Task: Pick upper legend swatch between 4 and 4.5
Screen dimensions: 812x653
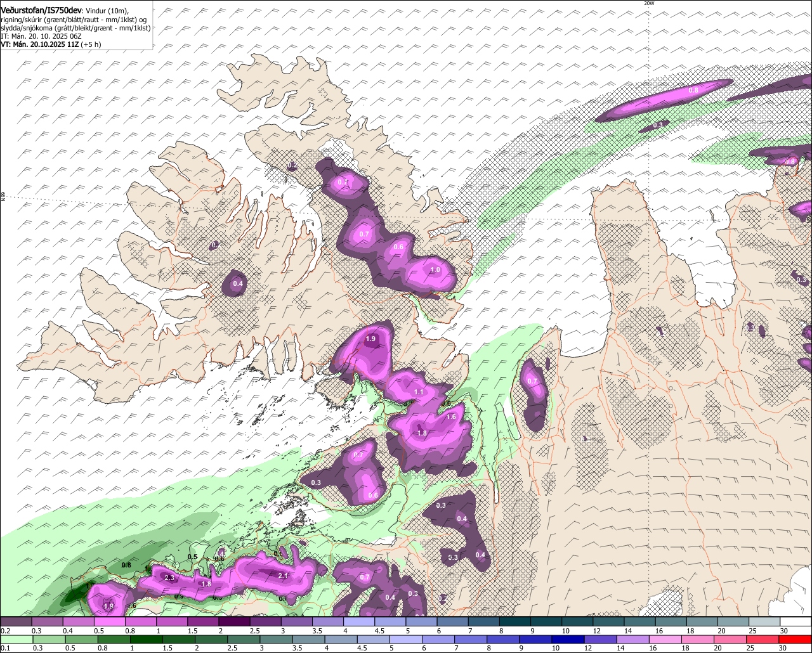Action: tap(359, 622)
